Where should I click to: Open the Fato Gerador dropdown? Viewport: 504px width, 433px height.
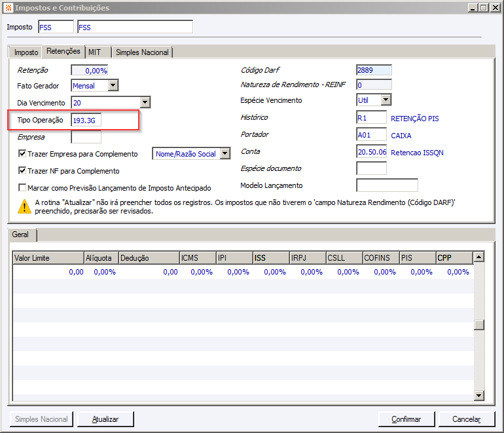[x=113, y=86]
